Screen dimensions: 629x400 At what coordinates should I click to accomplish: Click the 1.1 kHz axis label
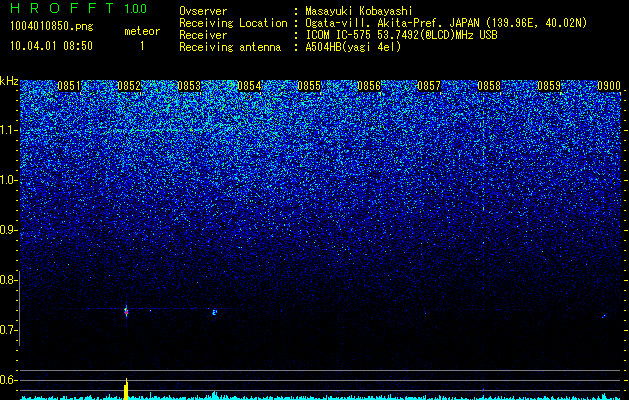click(9, 130)
